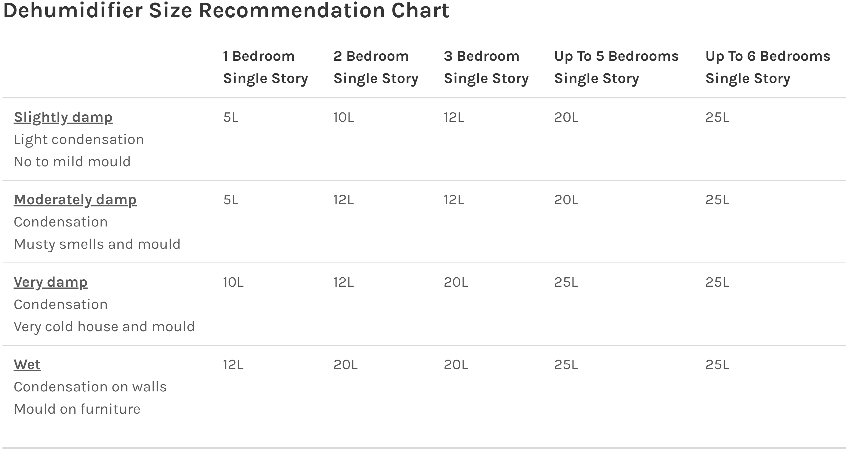Click the Wet link
The image size is (868, 456).
pyautogui.click(x=27, y=364)
